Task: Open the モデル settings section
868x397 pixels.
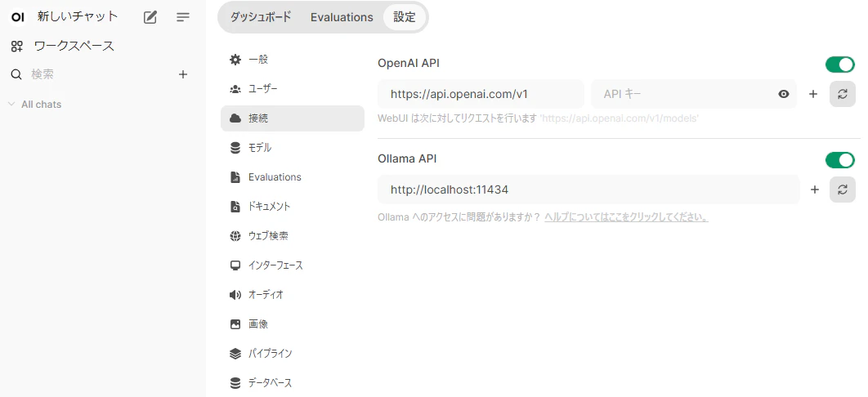Action: [x=293, y=148]
